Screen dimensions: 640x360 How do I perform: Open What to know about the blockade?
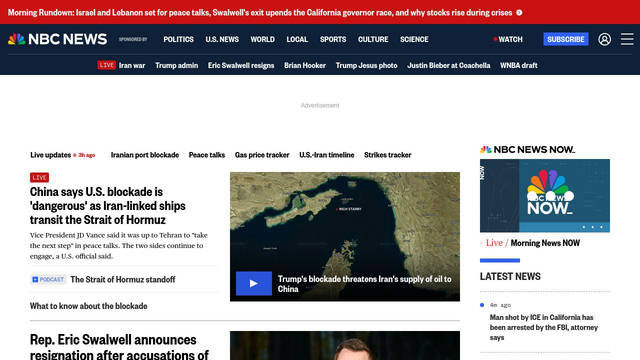[89, 306]
